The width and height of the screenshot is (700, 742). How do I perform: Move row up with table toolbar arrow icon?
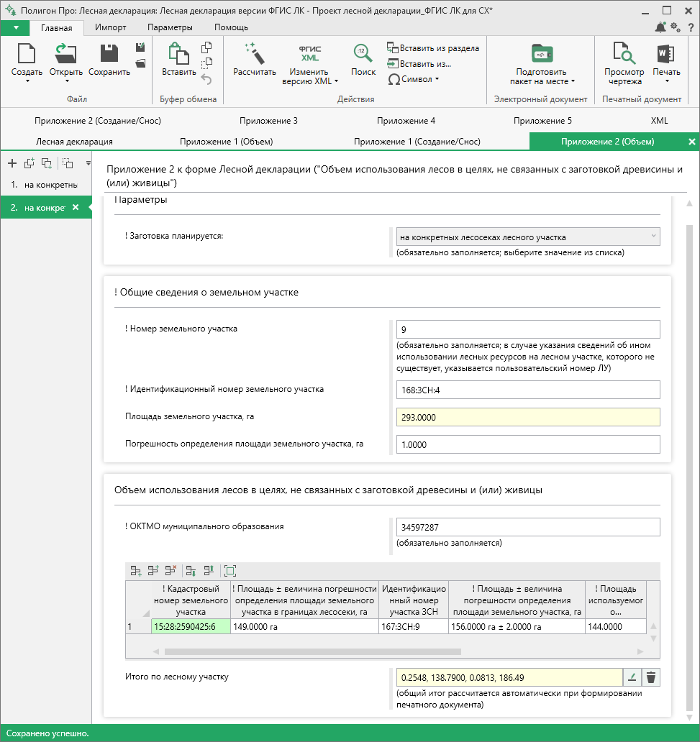(x=209, y=571)
